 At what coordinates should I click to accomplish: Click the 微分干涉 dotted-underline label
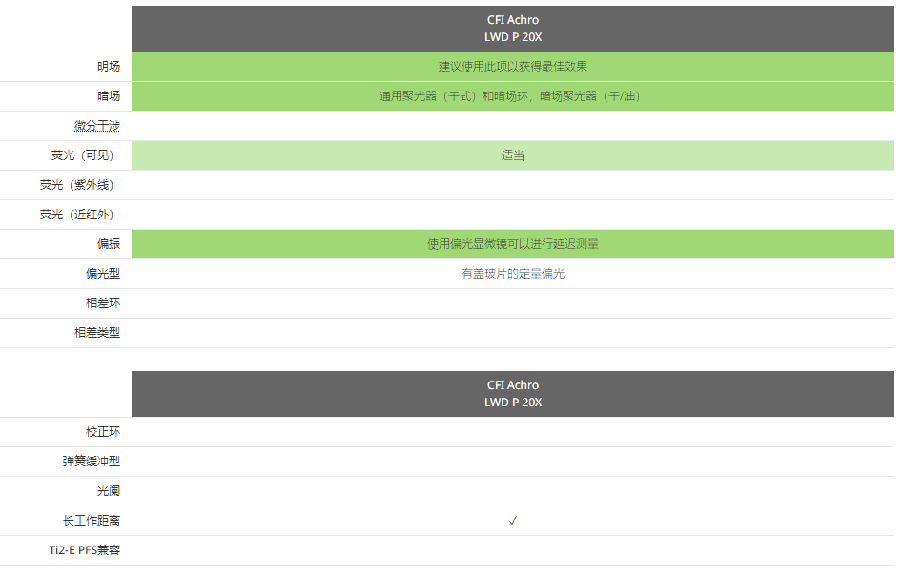(x=96, y=126)
